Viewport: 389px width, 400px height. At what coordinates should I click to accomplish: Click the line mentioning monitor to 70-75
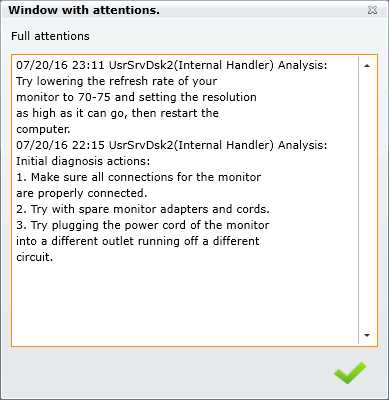136,97
